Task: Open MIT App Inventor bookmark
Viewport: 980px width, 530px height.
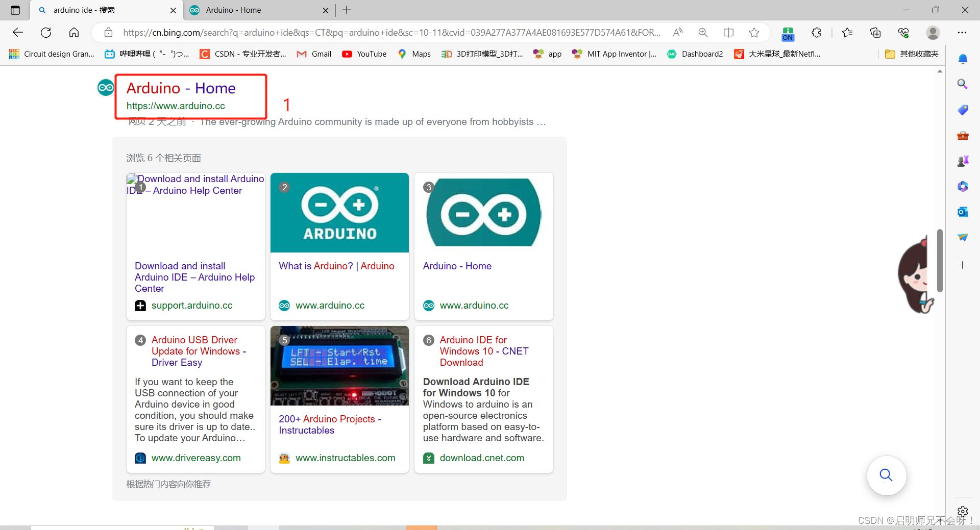Action: 614,54
